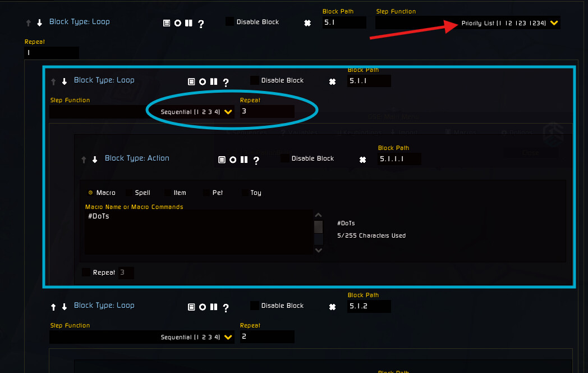Select the Pet radio button
588x373 pixels.
(x=206, y=192)
